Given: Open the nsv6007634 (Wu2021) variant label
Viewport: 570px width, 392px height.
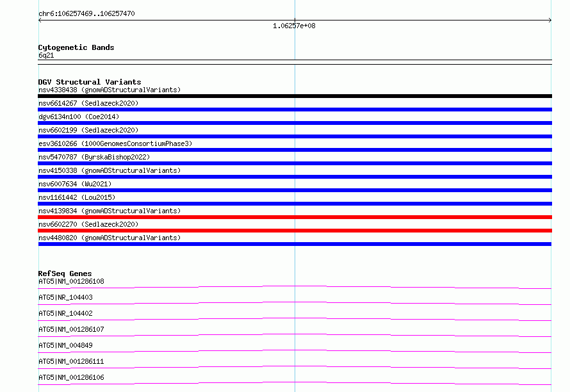Looking at the screenshot, I should (75, 184).
